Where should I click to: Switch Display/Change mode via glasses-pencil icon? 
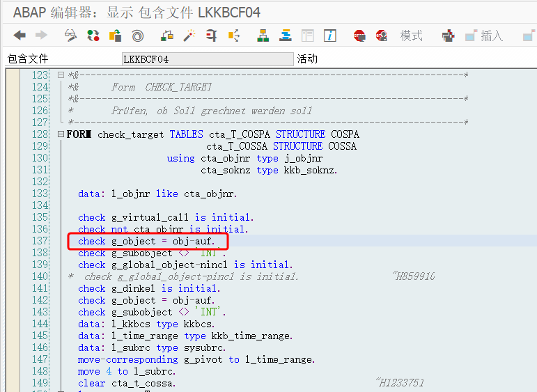pyautogui.click(x=70, y=36)
